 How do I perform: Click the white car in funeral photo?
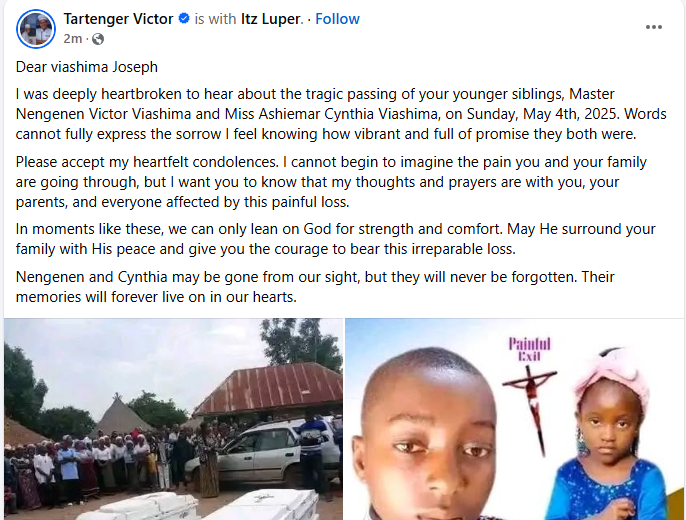(262, 453)
